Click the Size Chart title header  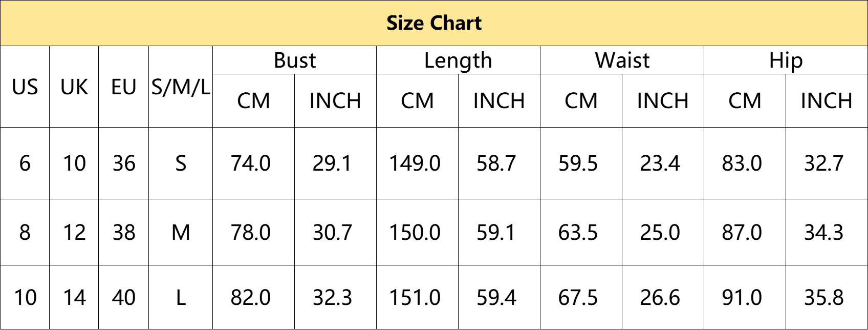[434, 23]
